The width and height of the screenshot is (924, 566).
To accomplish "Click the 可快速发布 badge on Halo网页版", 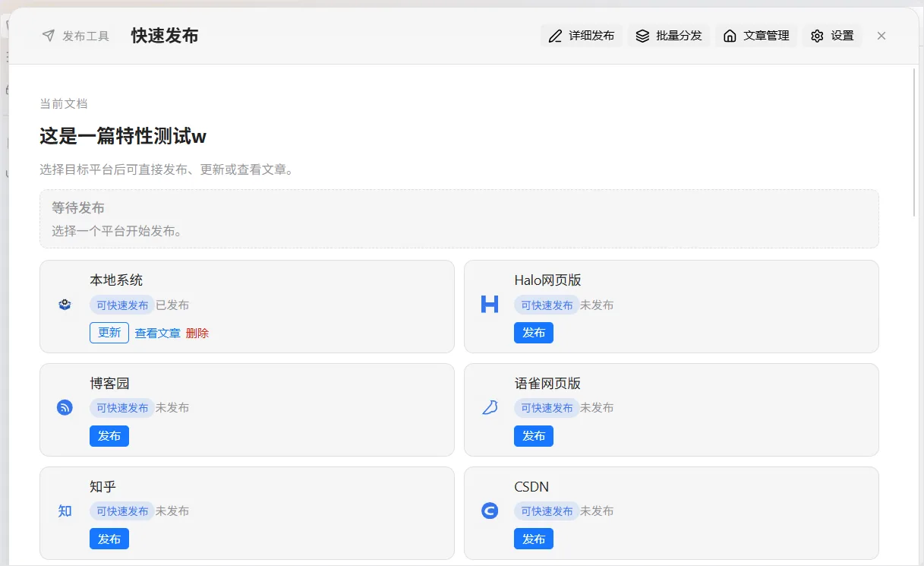I will click(547, 305).
